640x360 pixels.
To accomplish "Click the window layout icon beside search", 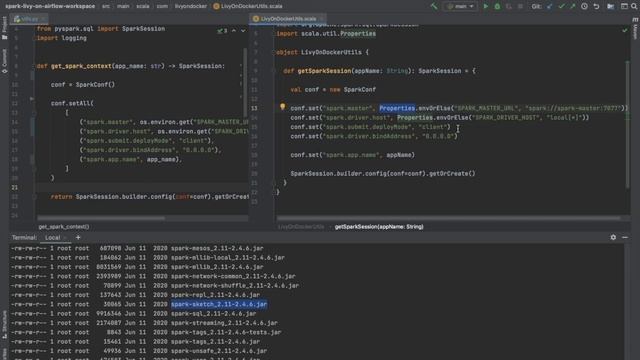I will tap(624, 6).
